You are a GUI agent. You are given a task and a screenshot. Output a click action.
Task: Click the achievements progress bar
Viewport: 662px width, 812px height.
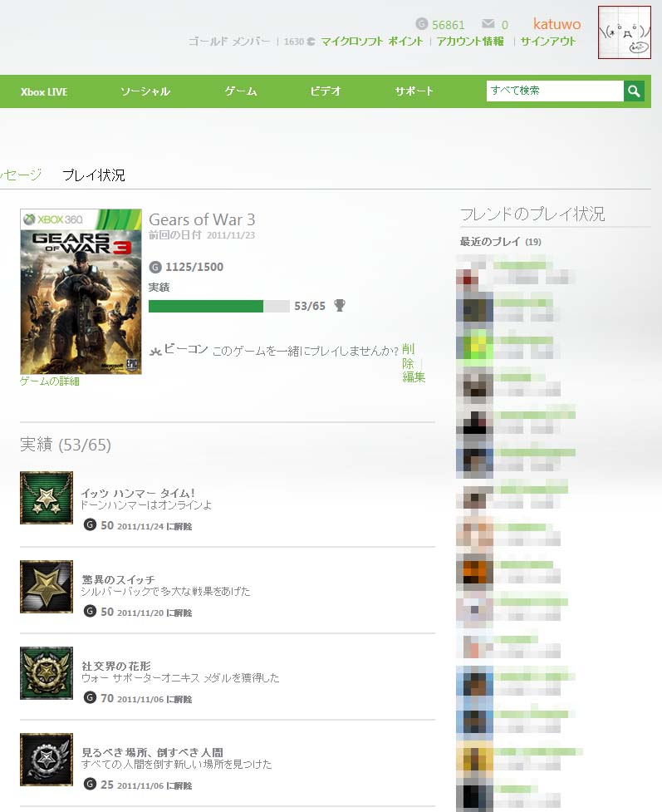coord(219,306)
